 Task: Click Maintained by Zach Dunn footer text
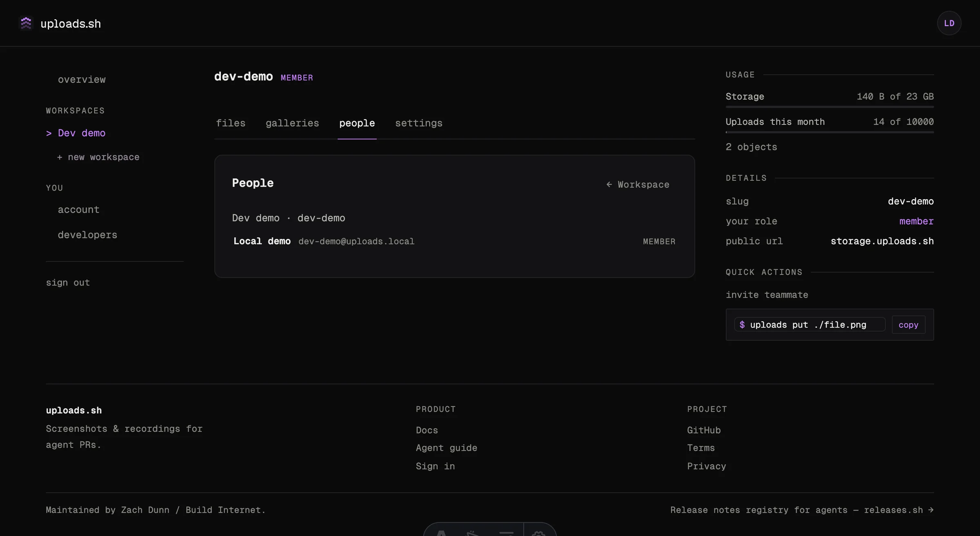156,510
